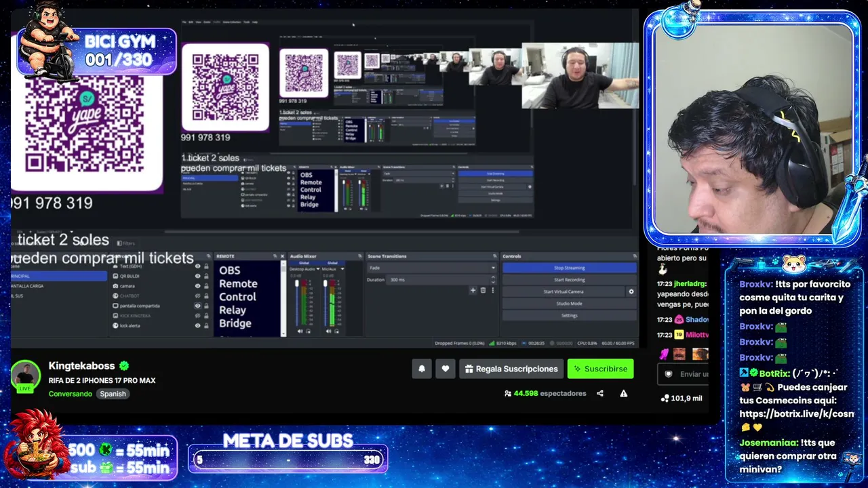The image size is (868, 488).
Task: Click Stop Streaming button
Action: (x=569, y=268)
